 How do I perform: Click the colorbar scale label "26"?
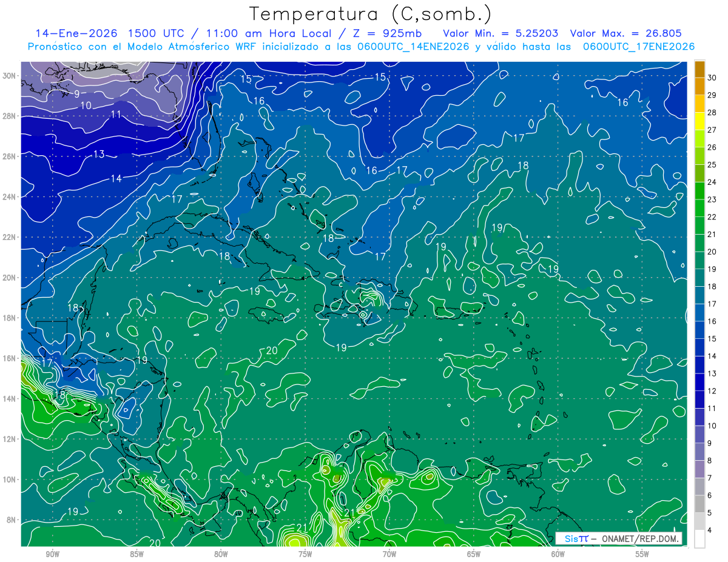coord(712,147)
